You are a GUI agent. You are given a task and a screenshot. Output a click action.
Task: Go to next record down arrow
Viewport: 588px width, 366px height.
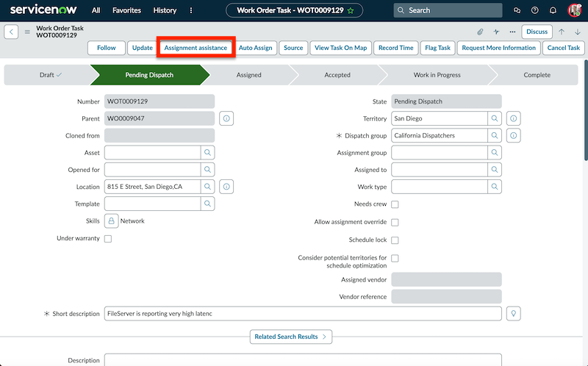[578, 32]
